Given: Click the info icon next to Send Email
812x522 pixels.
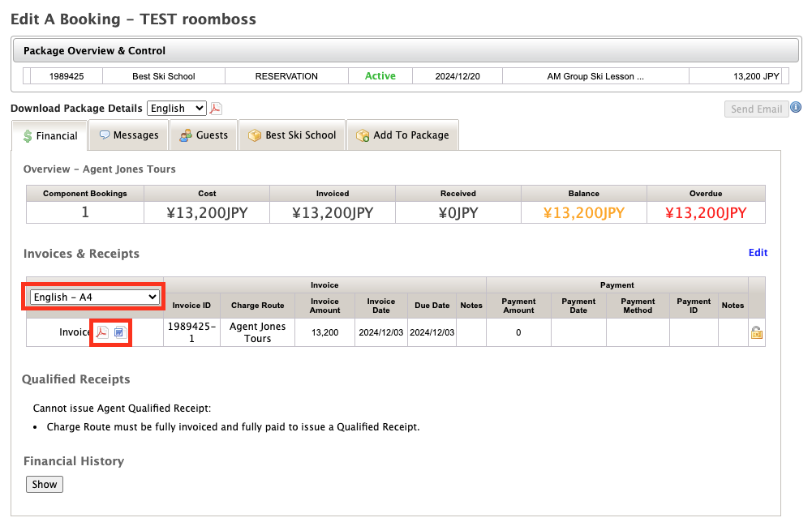Looking at the screenshot, I should tap(796, 108).
